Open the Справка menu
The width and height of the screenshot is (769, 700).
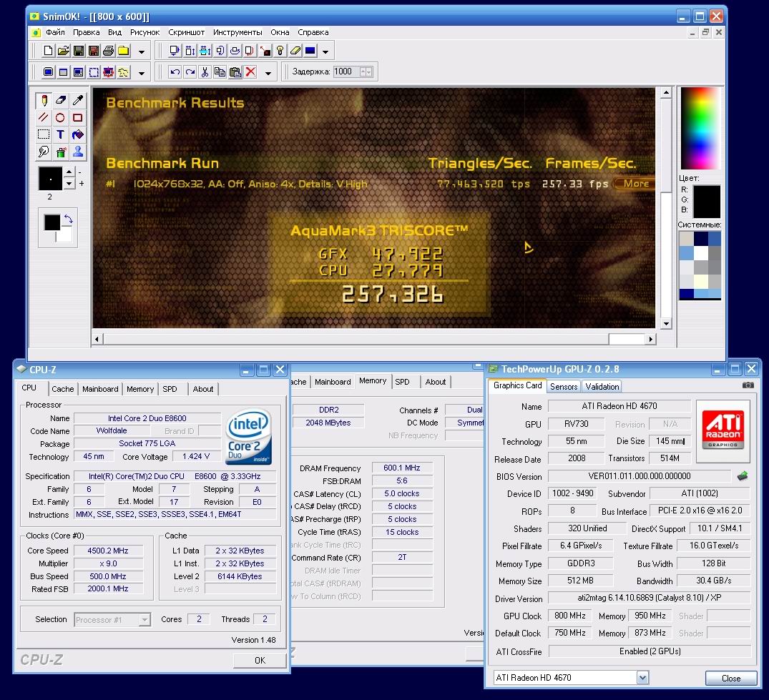point(313,32)
